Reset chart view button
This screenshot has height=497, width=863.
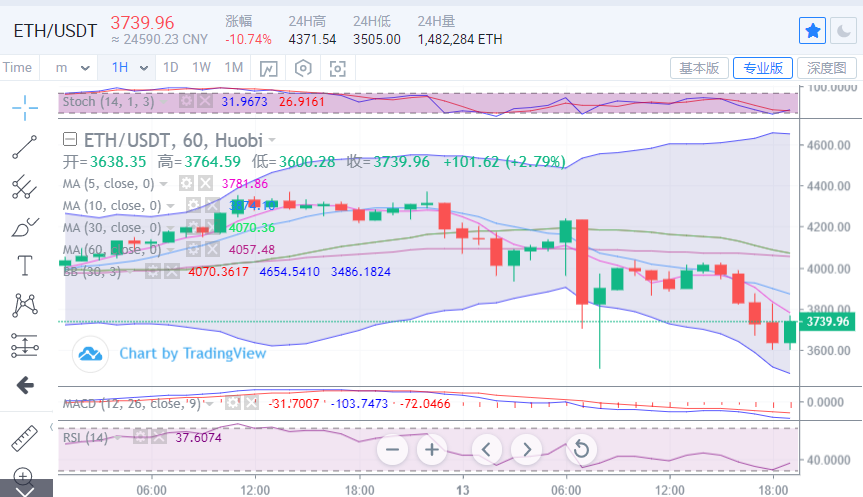coord(581,450)
